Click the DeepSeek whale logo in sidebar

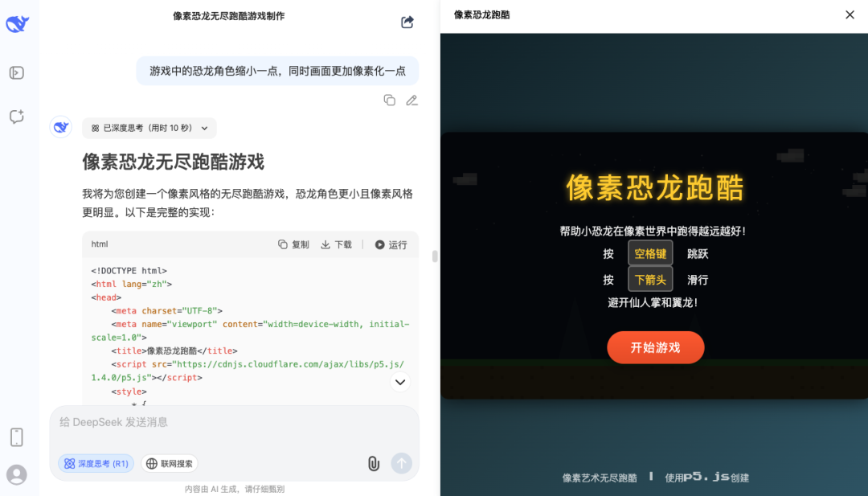(17, 24)
